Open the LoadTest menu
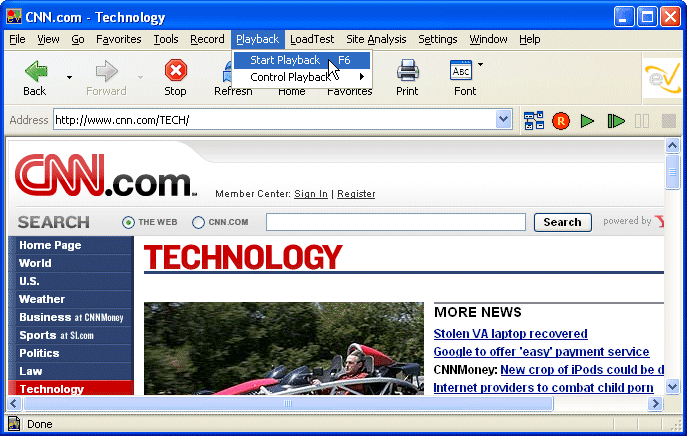Image resolution: width=687 pixels, height=436 pixels. tap(312, 39)
